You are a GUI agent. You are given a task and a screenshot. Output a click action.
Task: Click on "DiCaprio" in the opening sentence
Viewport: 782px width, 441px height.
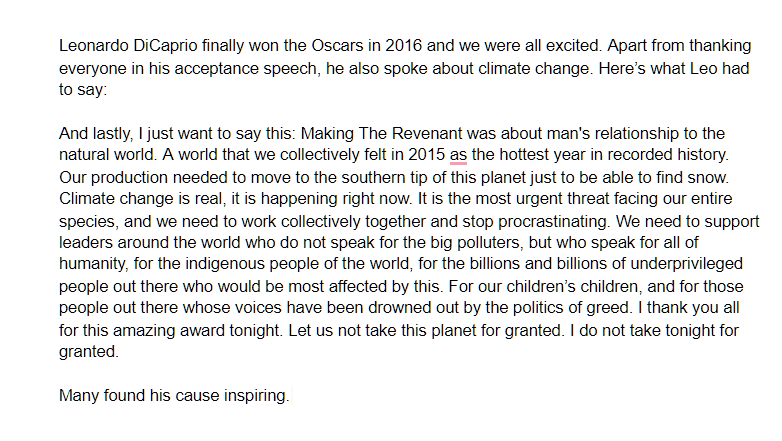click(x=165, y=46)
